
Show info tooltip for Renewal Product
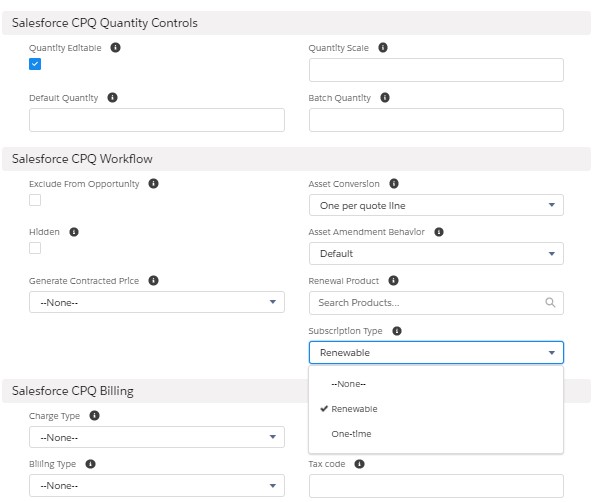[x=393, y=281]
